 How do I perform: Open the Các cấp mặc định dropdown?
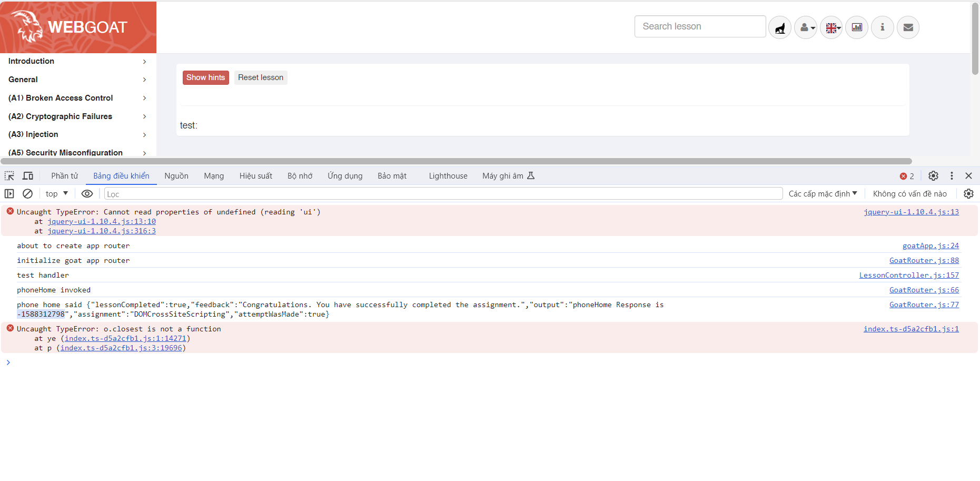pos(823,194)
